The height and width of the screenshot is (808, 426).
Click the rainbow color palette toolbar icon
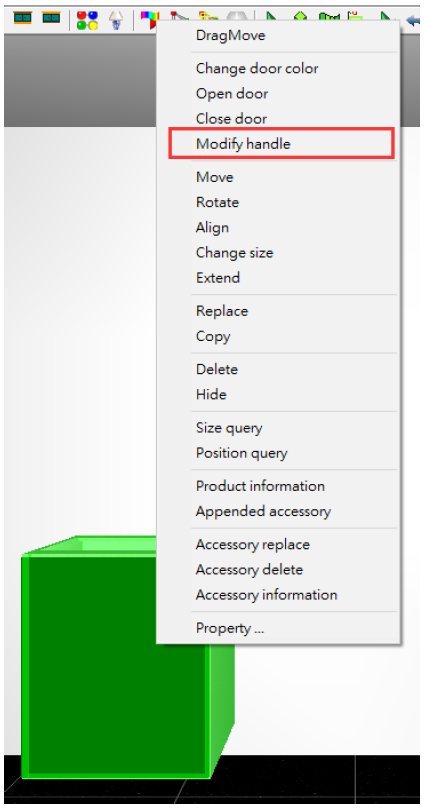tap(149, 17)
